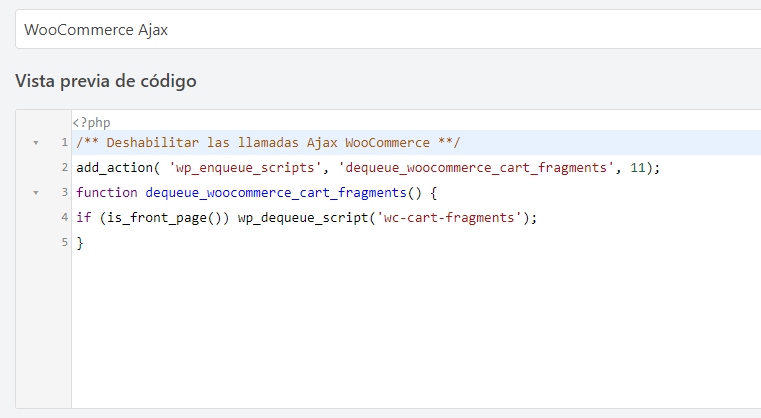Click the WooCommerce Ajax title field
The height and width of the screenshot is (418, 761).
point(388,29)
